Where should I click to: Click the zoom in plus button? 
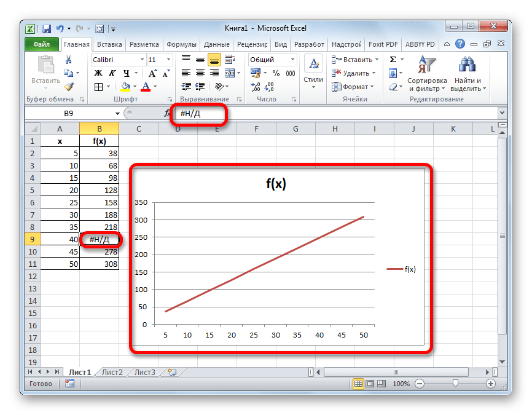coord(491,384)
